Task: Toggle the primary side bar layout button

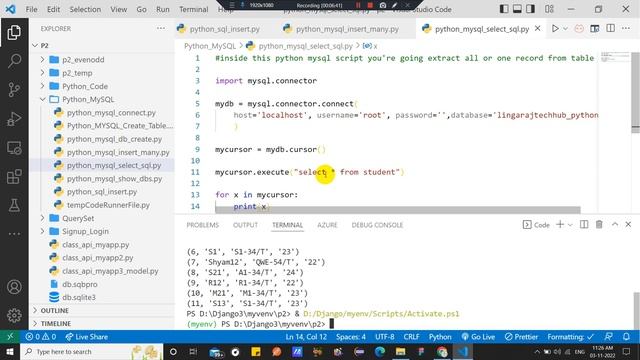Action: (x=504, y=9)
